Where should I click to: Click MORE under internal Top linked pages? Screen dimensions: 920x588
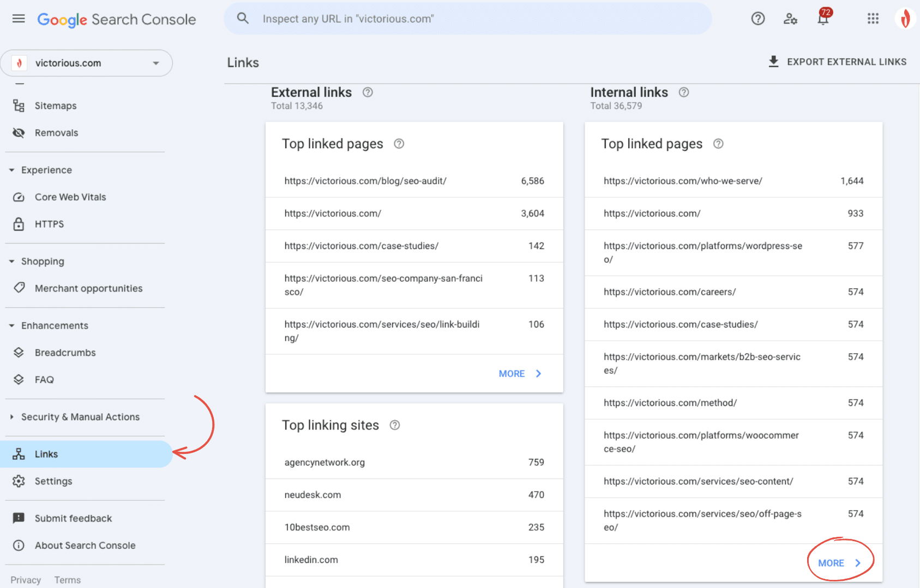(x=839, y=563)
